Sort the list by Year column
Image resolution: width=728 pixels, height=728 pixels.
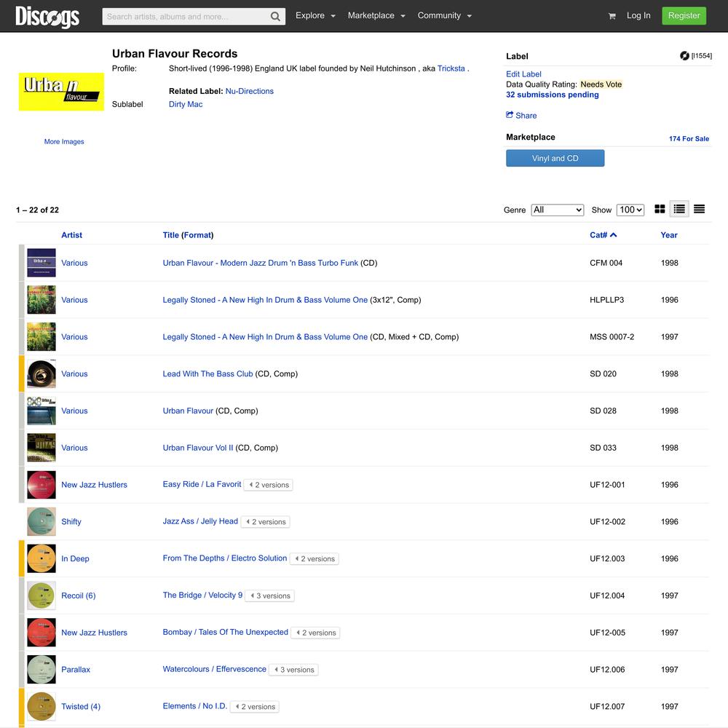668,235
